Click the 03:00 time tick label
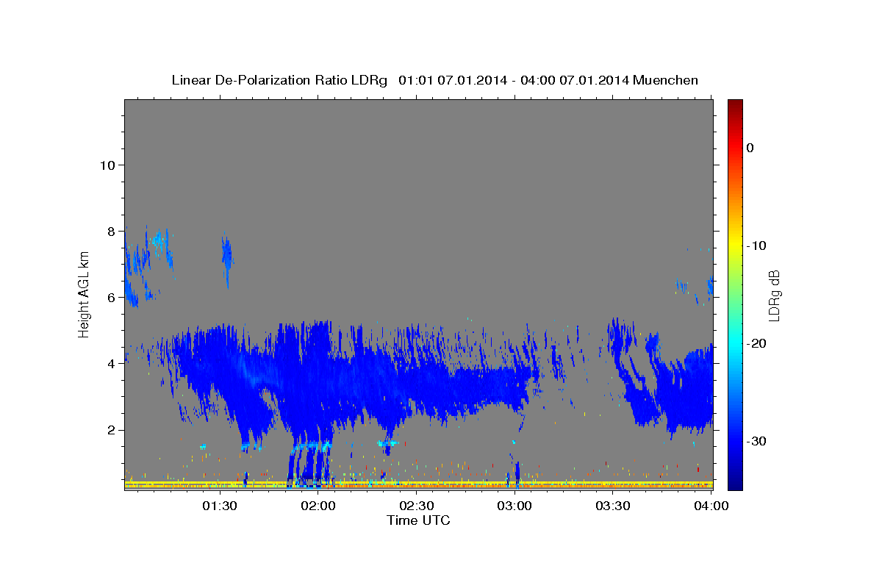The width and height of the screenshot is (882, 588). 514,506
